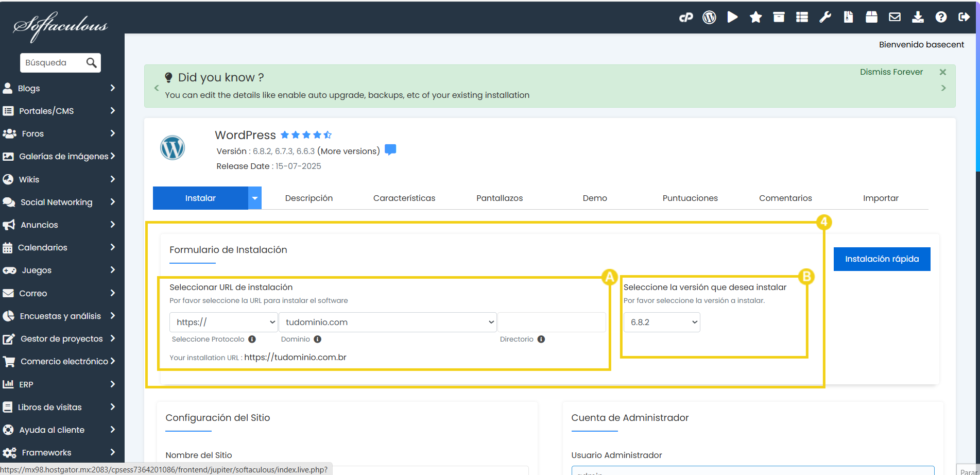
Task: Click the Dismiss Forever link
Action: point(891,72)
